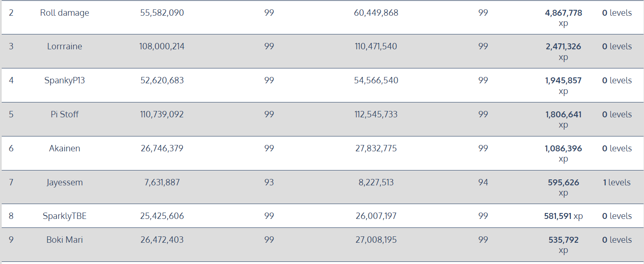The height and width of the screenshot is (264, 644).
Task: Select the rank 7 cell
Action: click(x=11, y=182)
